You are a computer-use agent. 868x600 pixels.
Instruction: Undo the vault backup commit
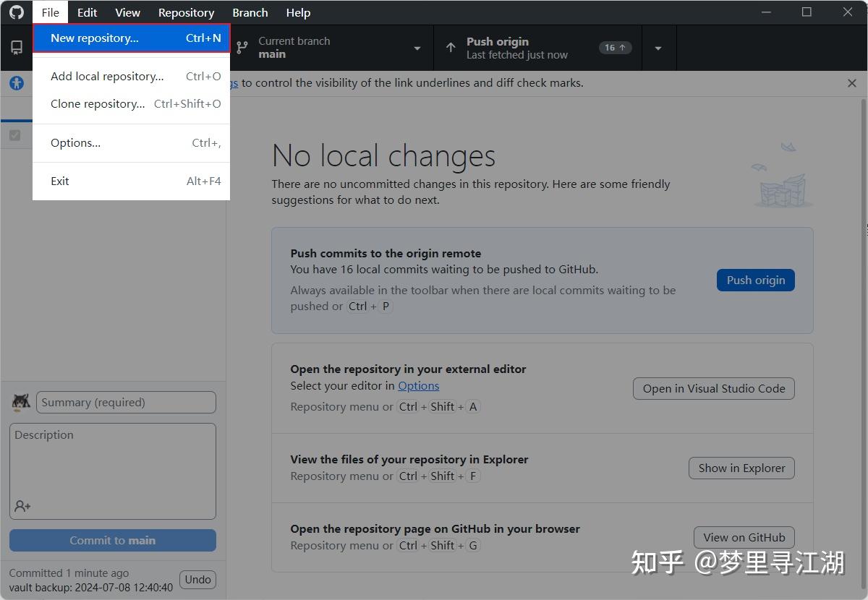click(197, 579)
